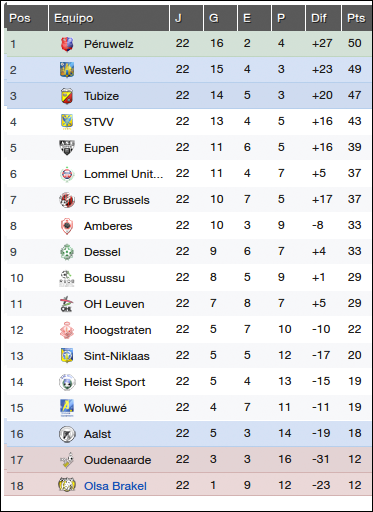The height and width of the screenshot is (512, 373).
Task: Select the Amberes club badge
Action: [67, 226]
